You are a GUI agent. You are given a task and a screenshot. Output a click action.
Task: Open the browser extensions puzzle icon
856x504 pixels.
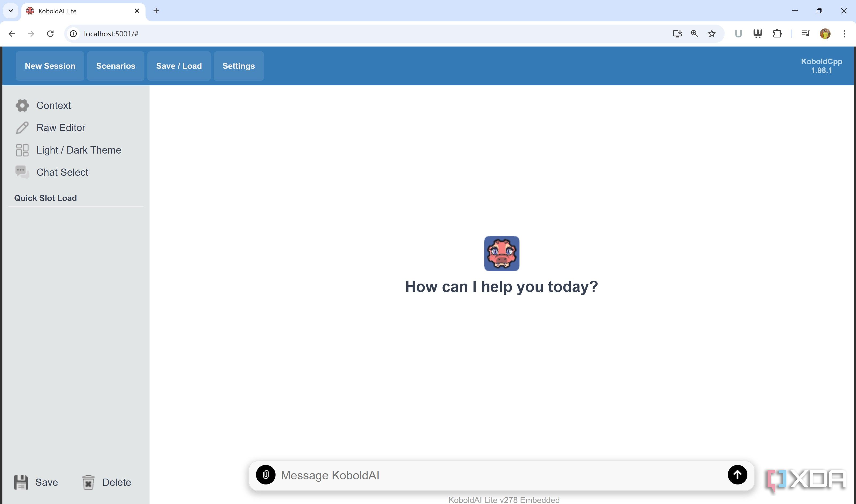tap(777, 34)
